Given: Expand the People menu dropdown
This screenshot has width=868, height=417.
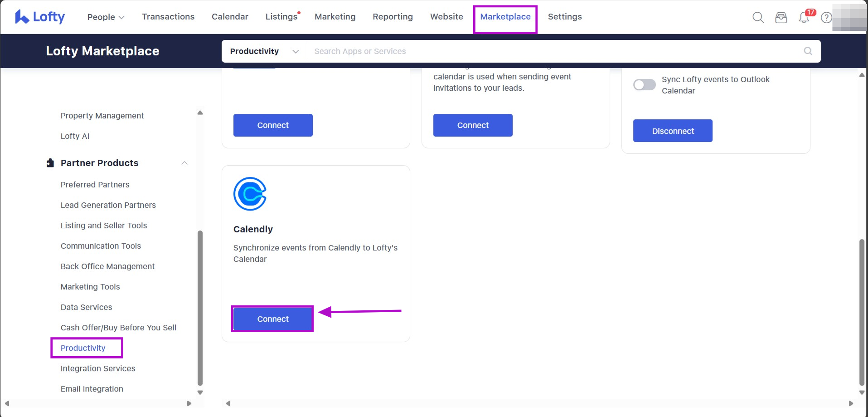Looking at the screenshot, I should tap(106, 17).
